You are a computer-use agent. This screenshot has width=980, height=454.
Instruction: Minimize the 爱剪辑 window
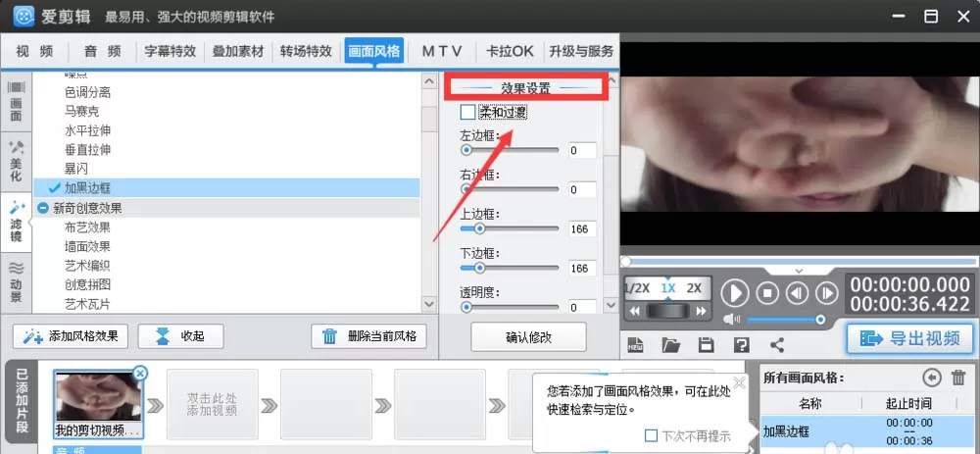point(899,17)
